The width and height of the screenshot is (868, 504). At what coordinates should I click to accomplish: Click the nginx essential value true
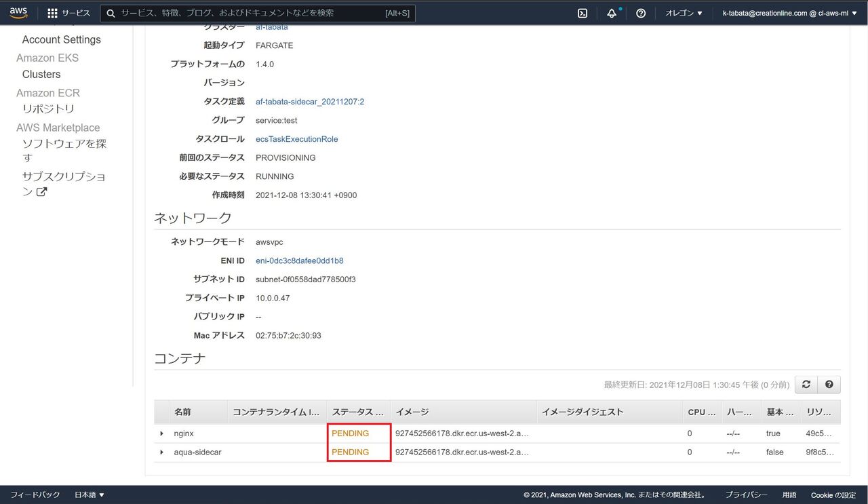(773, 433)
